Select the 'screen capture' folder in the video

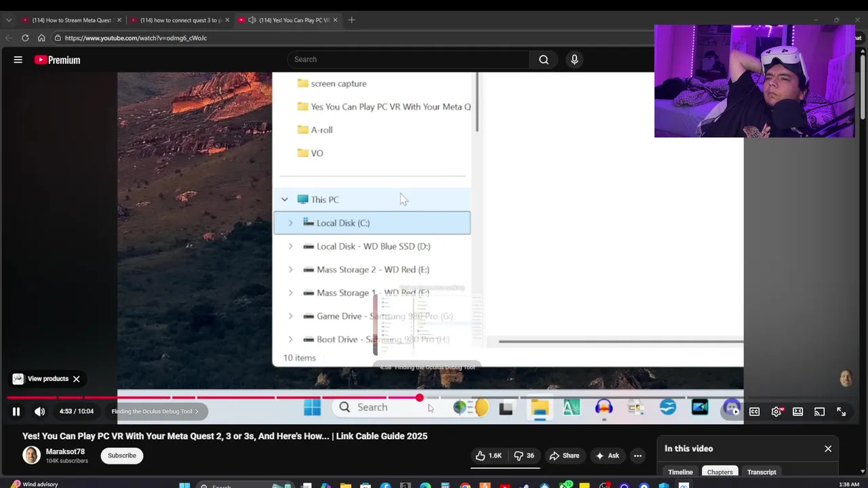click(x=332, y=83)
